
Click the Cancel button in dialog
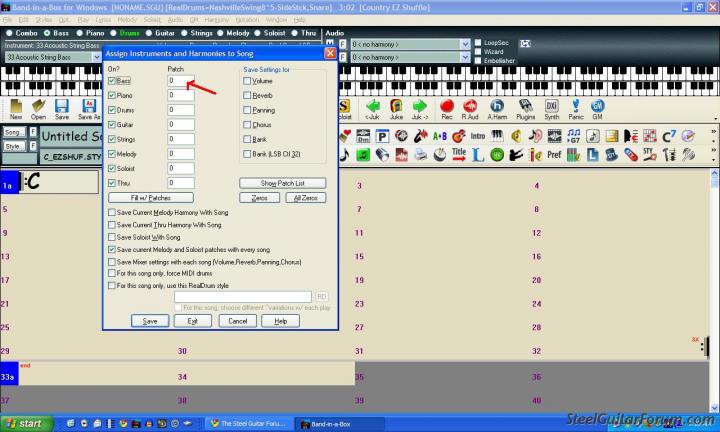238,321
